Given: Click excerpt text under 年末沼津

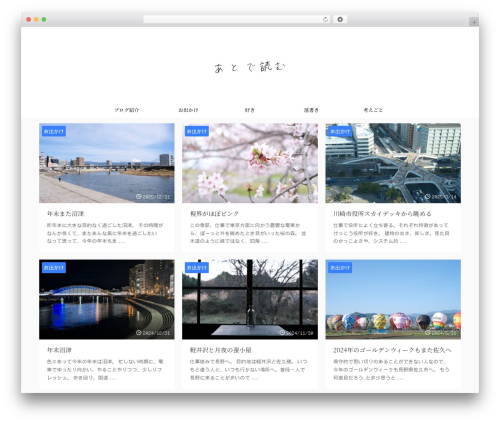Looking at the screenshot, I should pyautogui.click(x=105, y=370).
